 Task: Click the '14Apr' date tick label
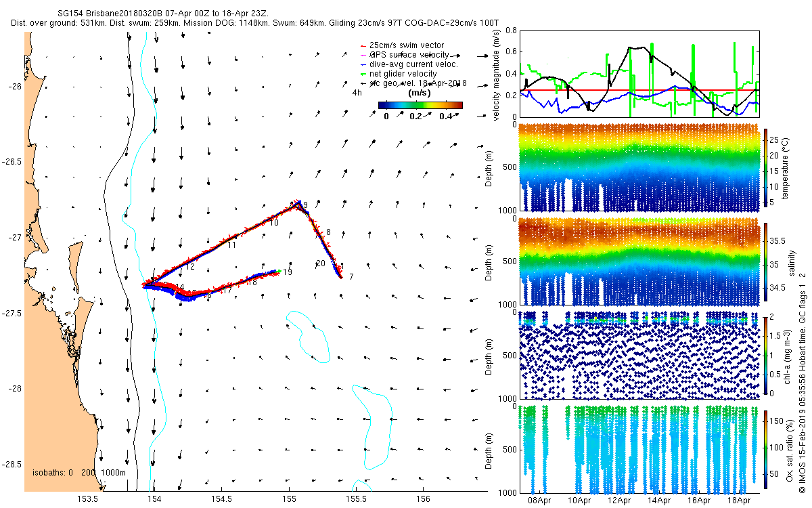coord(659,501)
